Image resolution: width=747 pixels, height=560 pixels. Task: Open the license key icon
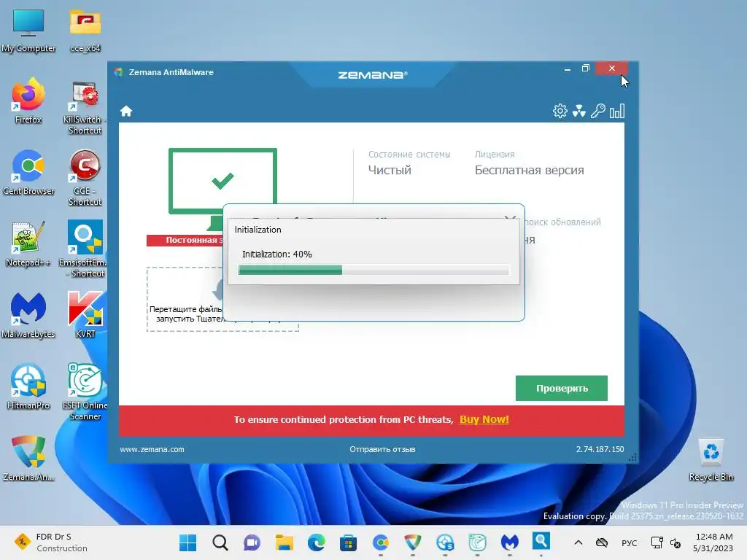coord(598,111)
